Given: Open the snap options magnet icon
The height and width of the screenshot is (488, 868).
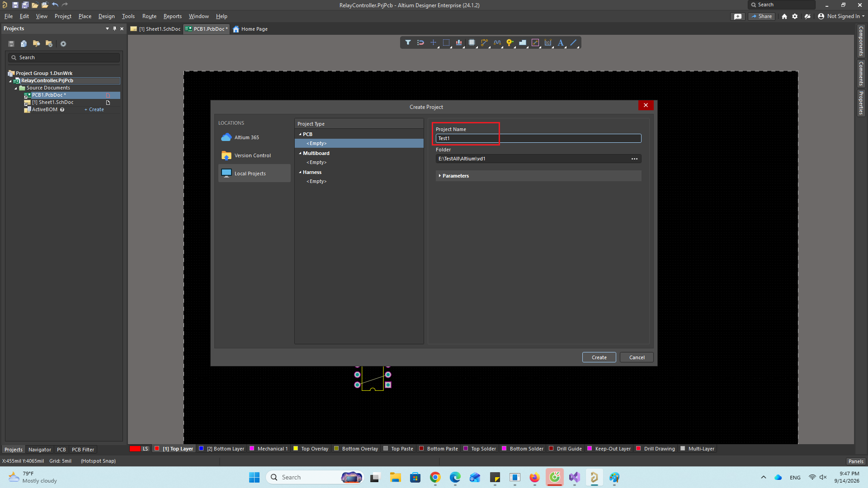Looking at the screenshot, I should (420, 42).
